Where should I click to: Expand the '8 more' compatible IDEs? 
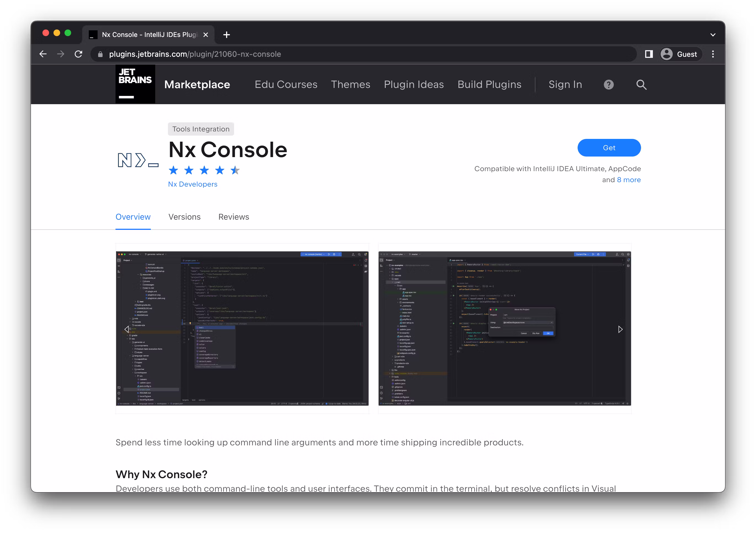click(629, 180)
